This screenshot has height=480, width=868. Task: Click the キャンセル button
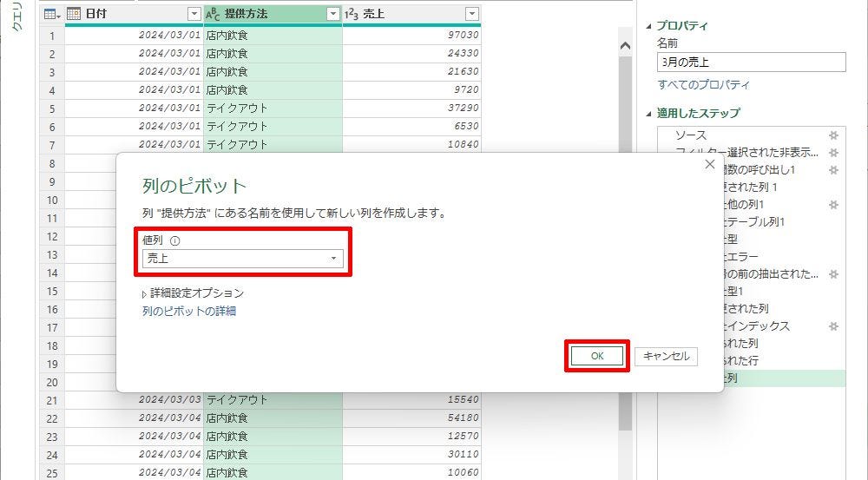pyautogui.click(x=666, y=356)
